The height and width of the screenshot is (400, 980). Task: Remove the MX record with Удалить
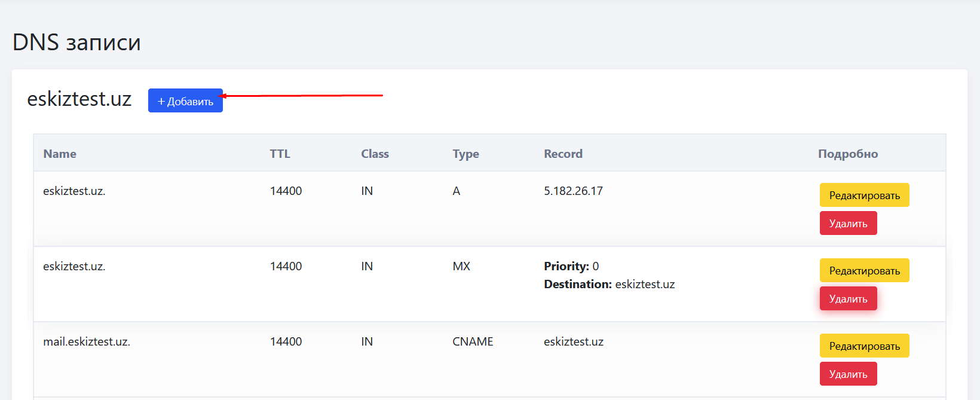click(847, 299)
